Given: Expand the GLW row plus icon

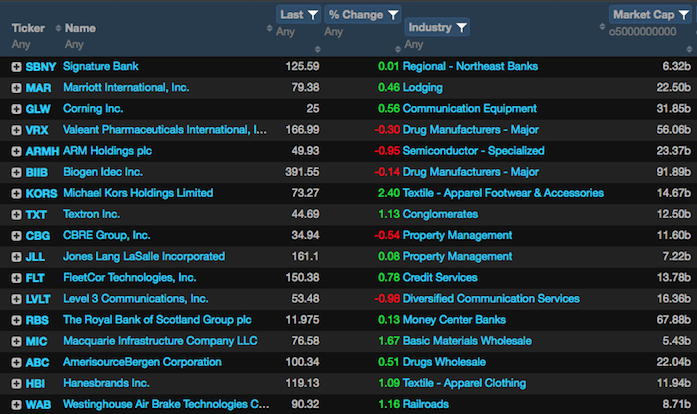Looking at the screenshot, I should [x=16, y=109].
